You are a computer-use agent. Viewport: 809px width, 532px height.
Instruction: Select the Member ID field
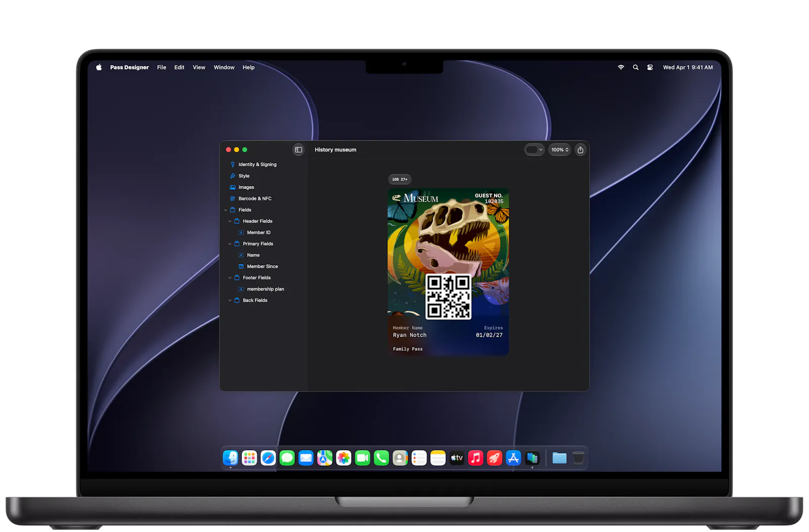coord(258,232)
